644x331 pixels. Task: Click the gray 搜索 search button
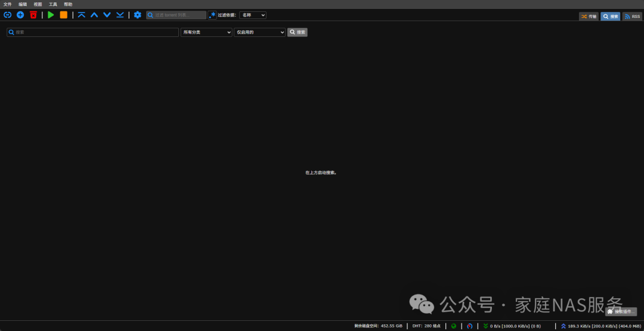click(298, 32)
